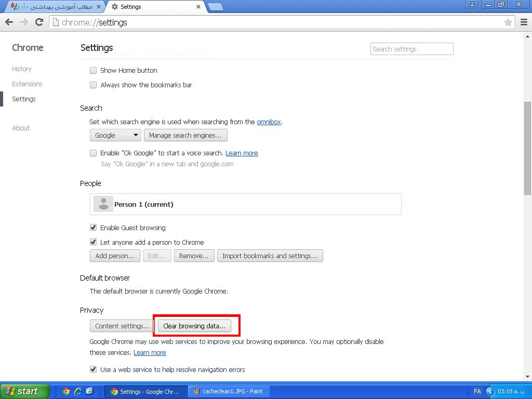
Task: Open Content settings under Privacy
Action: tap(122, 326)
